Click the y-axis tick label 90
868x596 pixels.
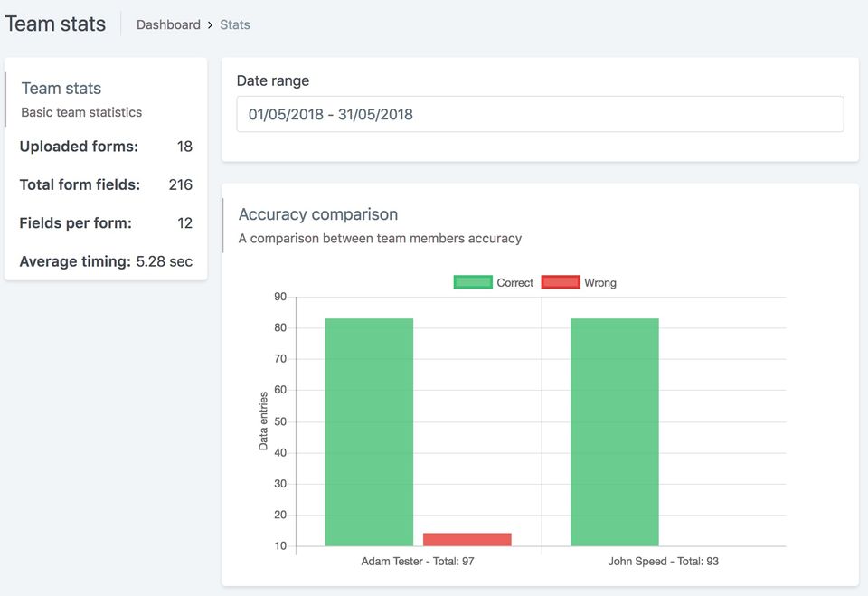click(x=280, y=297)
